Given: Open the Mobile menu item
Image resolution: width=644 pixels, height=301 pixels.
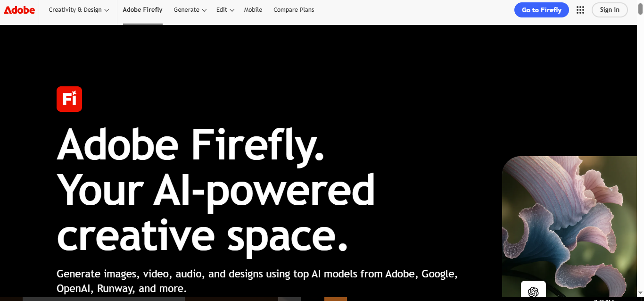Looking at the screenshot, I should point(253,9).
